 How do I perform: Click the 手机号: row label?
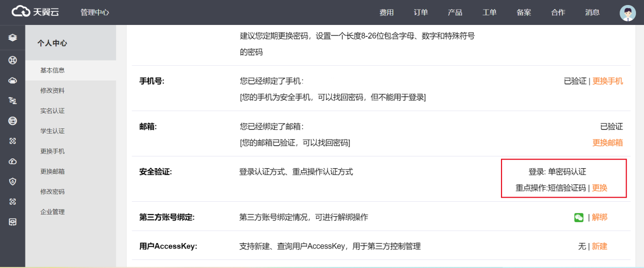(x=152, y=81)
